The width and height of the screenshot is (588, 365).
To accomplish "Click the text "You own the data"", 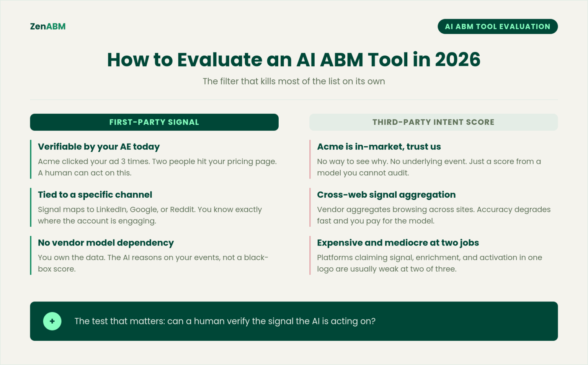I will tap(71, 257).
